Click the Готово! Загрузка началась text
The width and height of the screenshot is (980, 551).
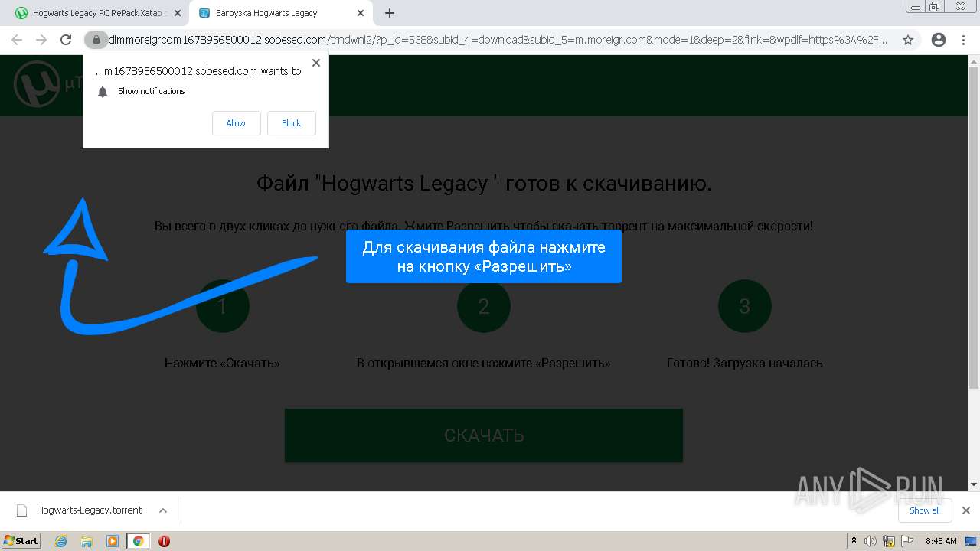point(744,363)
